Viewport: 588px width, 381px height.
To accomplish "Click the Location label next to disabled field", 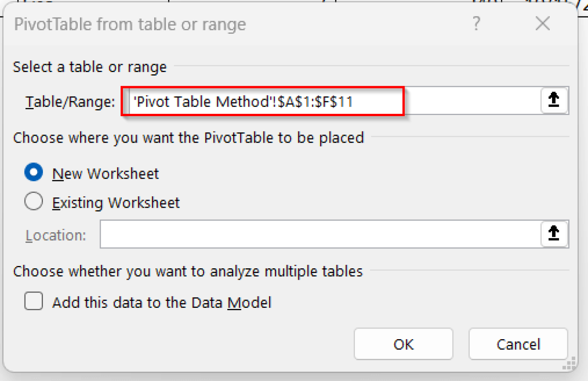I will (x=55, y=235).
